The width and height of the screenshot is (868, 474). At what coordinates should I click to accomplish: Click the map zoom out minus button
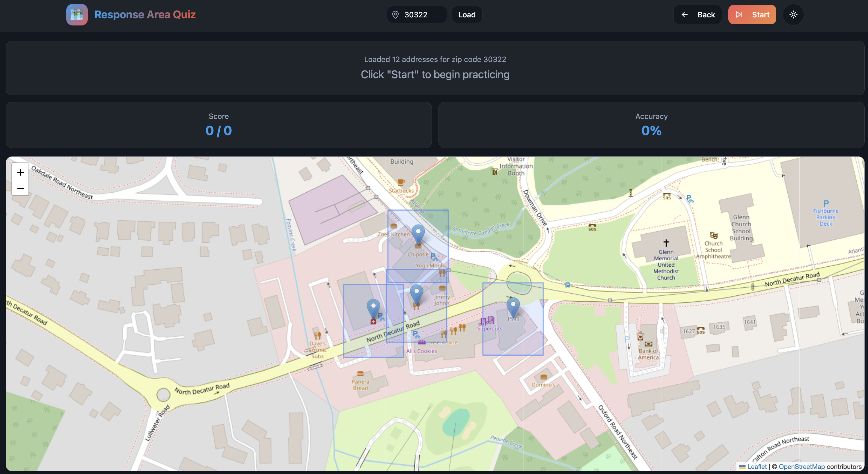(20, 188)
